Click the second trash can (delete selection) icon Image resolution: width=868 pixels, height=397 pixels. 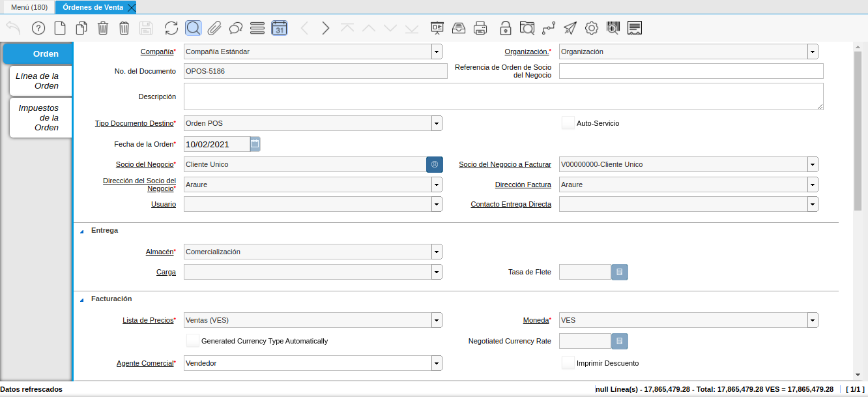pos(124,28)
